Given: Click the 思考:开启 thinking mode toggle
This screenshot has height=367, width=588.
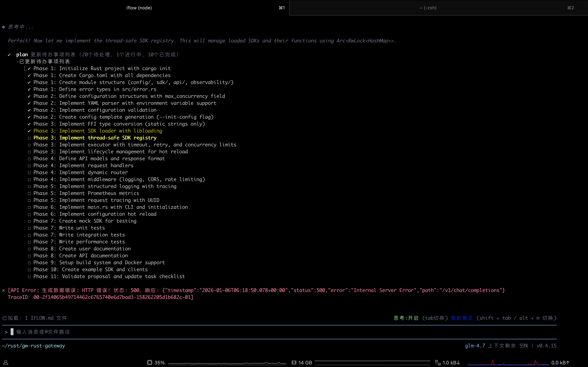Looking at the screenshot, I should pyautogui.click(x=406, y=318).
